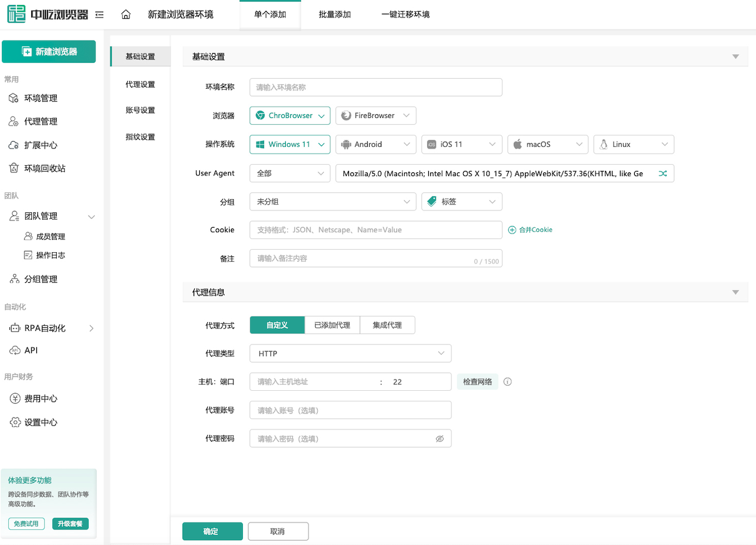This screenshot has width=756, height=545.
Task: Select the iOS 11 operating system dropdown
Action: pos(462,144)
